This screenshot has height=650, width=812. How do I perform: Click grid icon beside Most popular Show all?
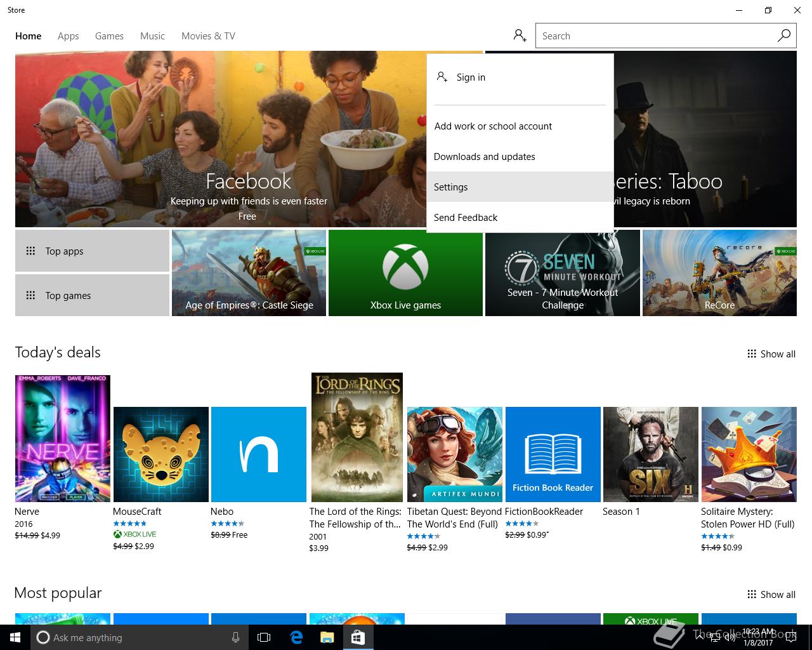pyautogui.click(x=752, y=594)
